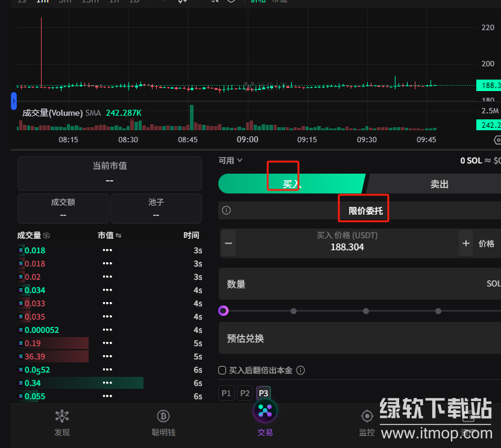Decrease buy price with minus button

pyautogui.click(x=228, y=244)
